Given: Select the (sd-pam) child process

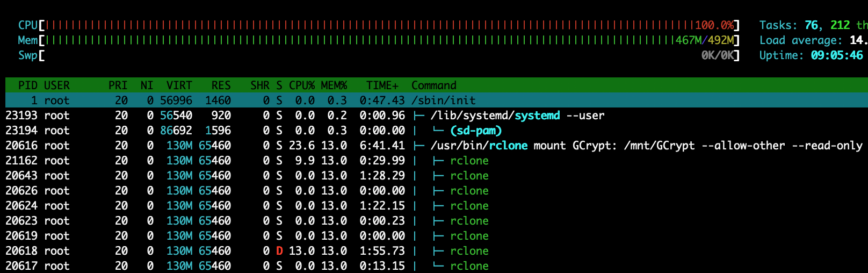Looking at the screenshot, I should coord(476,131).
